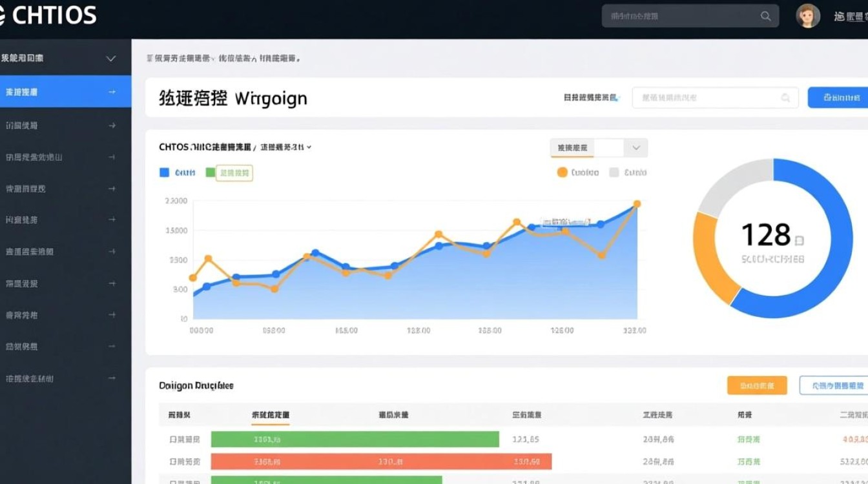
Task: Click the arrow on the sidebar item directly below the highlighted one
Action: [112, 126]
